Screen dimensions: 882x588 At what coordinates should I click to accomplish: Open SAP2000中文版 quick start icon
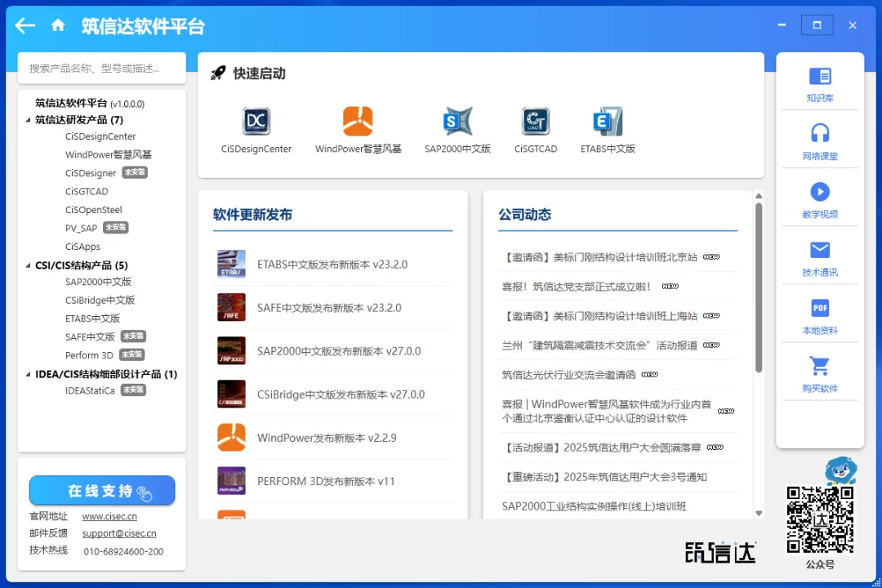coord(457,122)
